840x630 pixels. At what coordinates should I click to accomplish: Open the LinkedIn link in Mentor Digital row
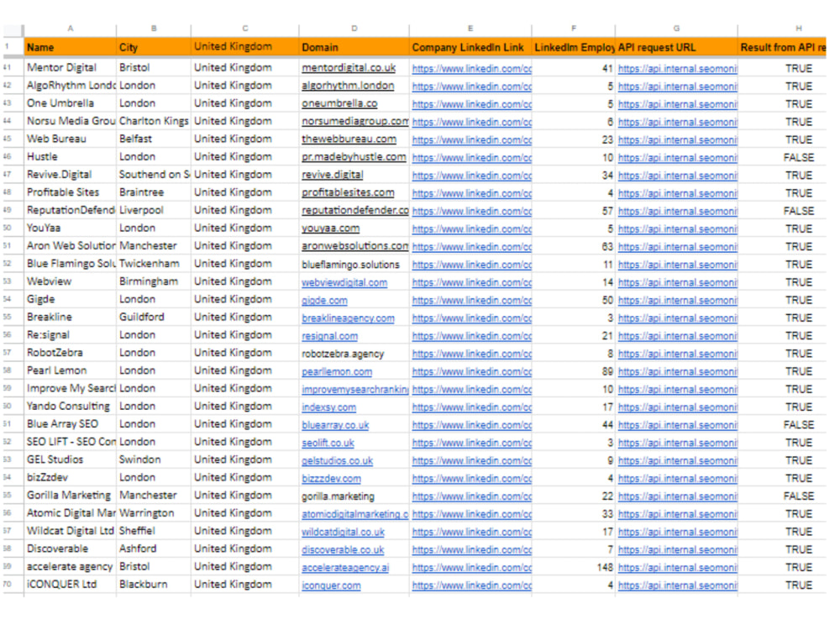(x=471, y=68)
